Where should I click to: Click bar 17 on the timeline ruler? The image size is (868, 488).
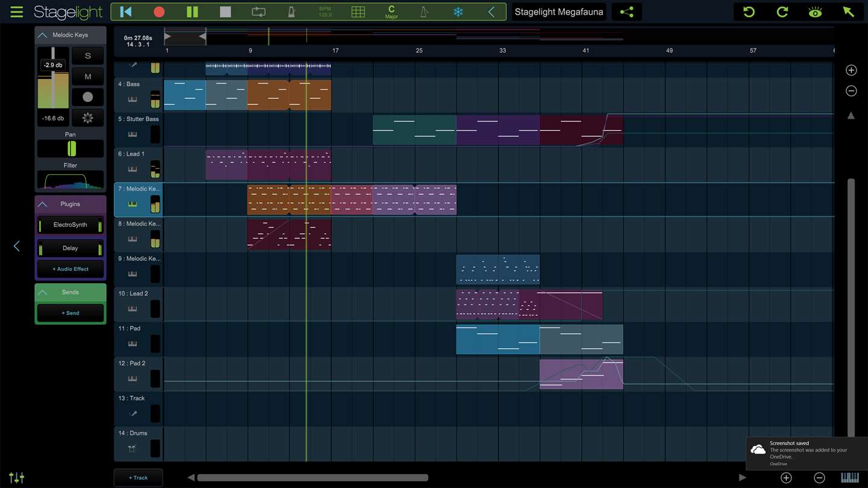tap(335, 51)
